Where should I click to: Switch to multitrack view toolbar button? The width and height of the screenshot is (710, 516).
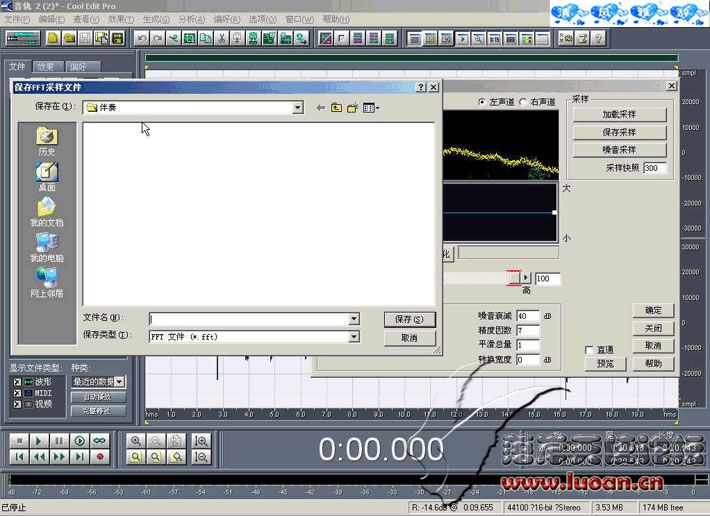click(x=23, y=38)
